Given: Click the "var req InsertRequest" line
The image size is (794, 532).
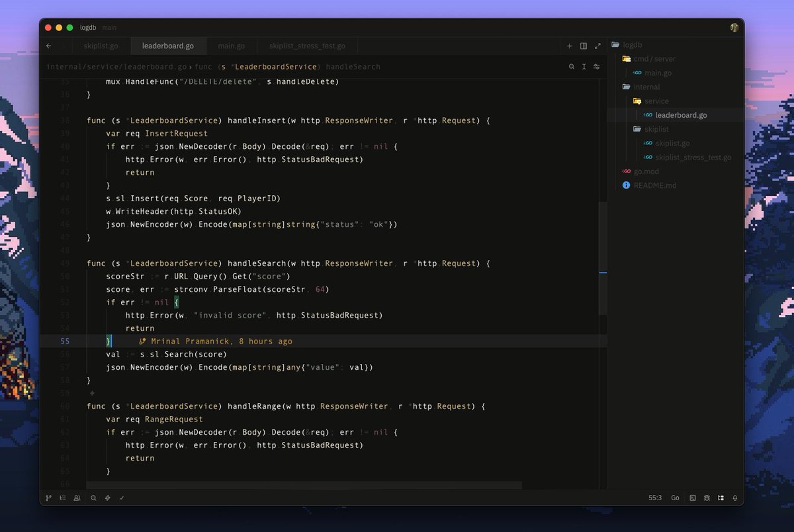Looking at the screenshot, I should [157, 134].
